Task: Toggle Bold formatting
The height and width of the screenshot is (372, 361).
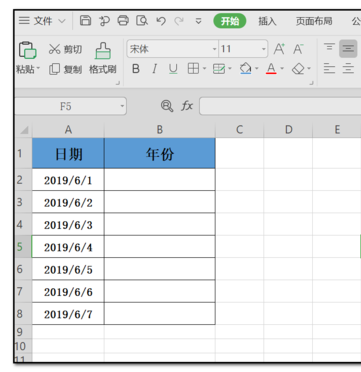Action: point(136,69)
